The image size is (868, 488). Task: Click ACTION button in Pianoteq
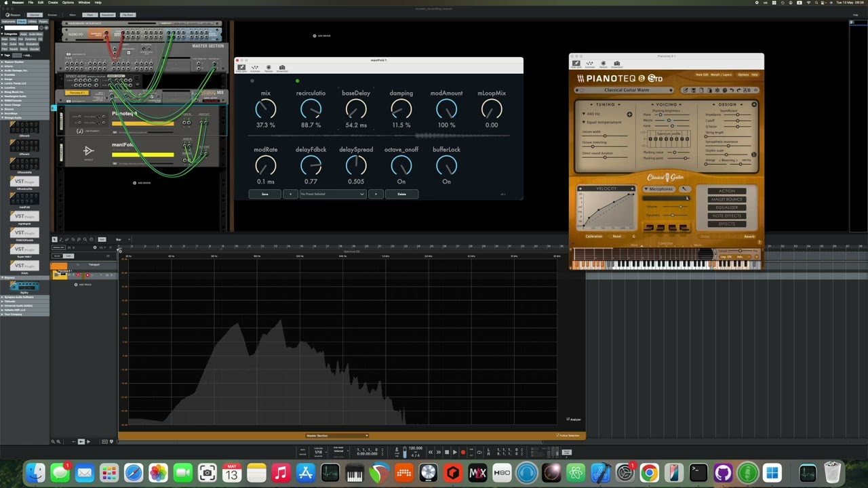[726, 191]
